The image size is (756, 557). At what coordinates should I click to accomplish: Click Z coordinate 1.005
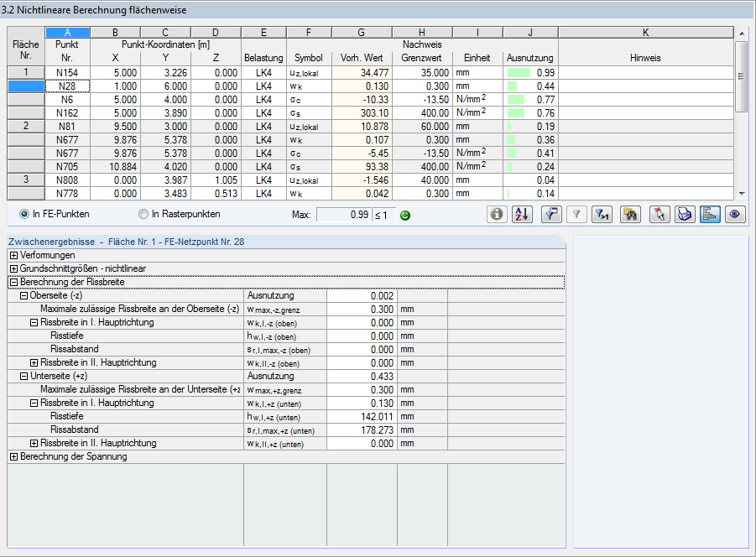(x=216, y=180)
